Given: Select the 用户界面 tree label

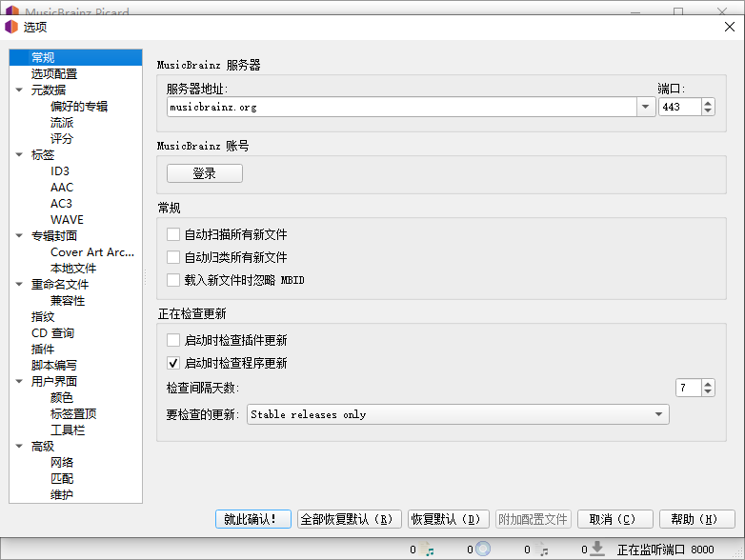Looking at the screenshot, I should point(54,381).
